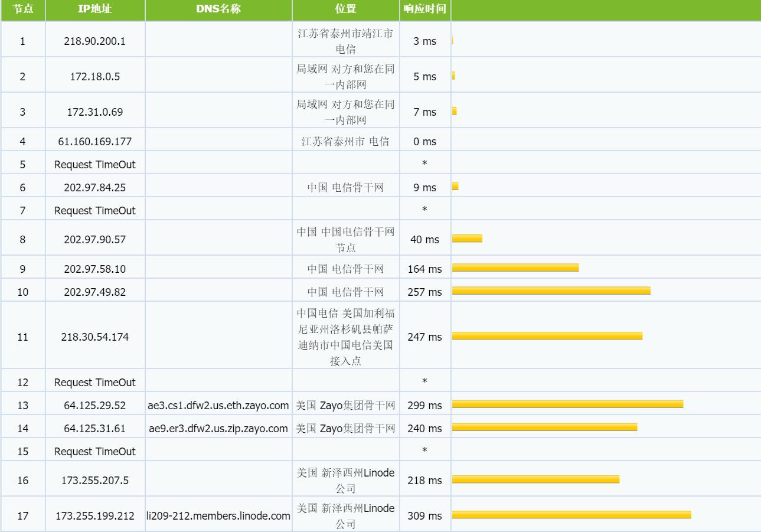Image resolution: width=761 pixels, height=532 pixels.
Task: Click response time 299 ms
Action: [x=425, y=406]
